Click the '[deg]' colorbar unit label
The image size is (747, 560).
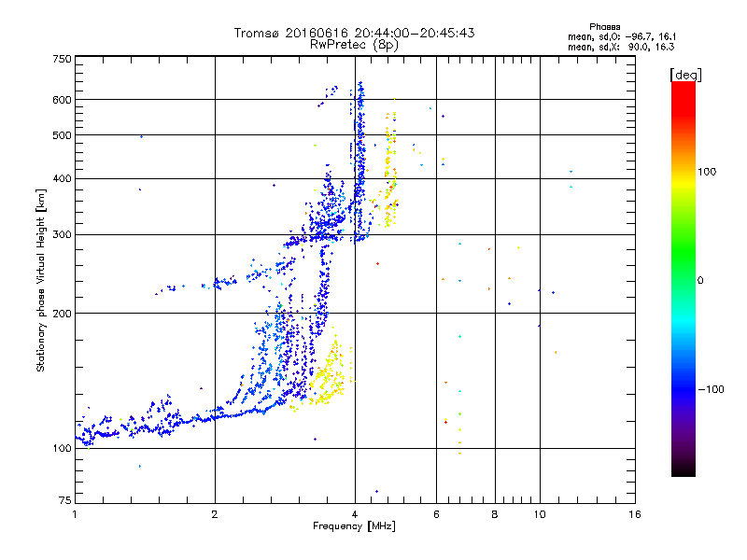(685, 75)
